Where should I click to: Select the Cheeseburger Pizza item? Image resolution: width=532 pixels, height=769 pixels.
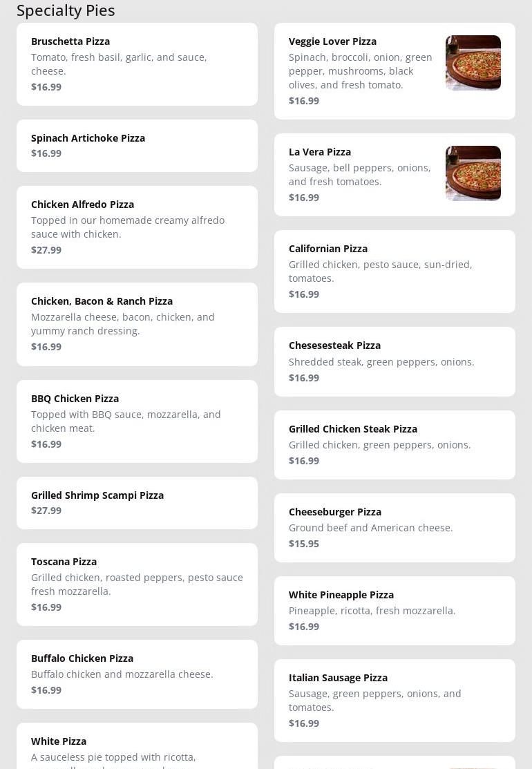[395, 528]
